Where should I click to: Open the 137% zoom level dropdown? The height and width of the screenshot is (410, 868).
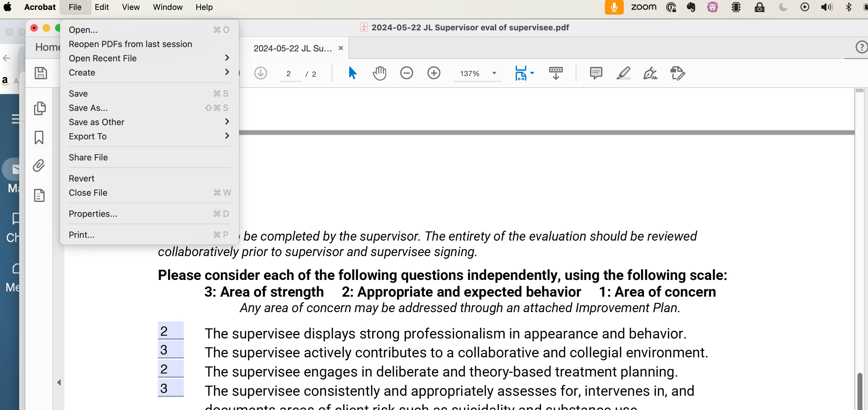coord(494,73)
